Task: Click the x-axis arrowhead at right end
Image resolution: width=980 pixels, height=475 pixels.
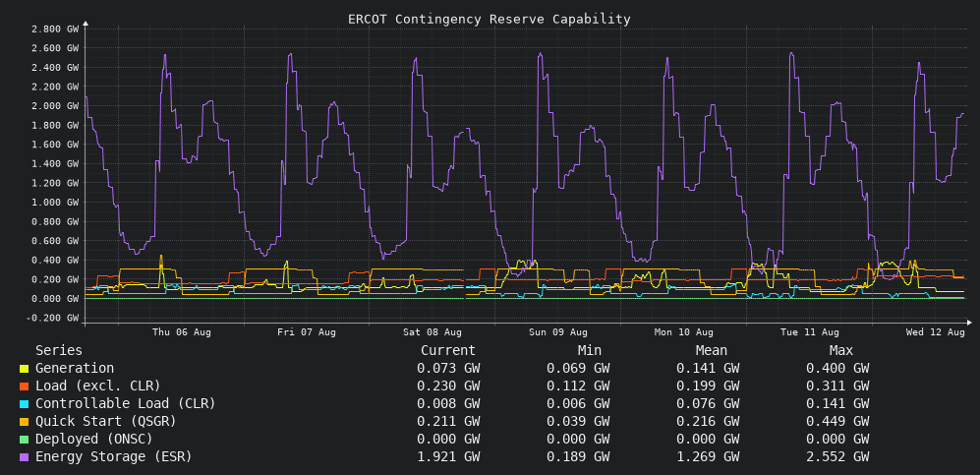Action: 969,323
